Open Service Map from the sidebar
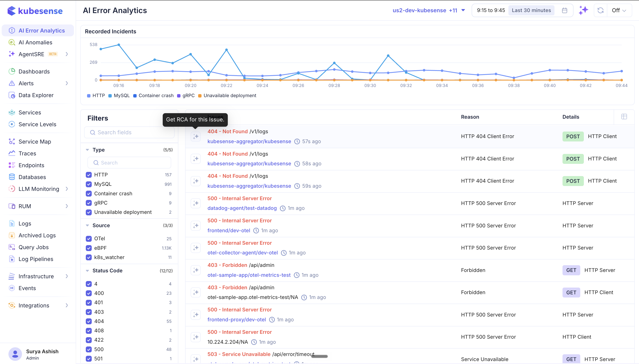This screenshot has height=364, width=639. pos(34,141)
